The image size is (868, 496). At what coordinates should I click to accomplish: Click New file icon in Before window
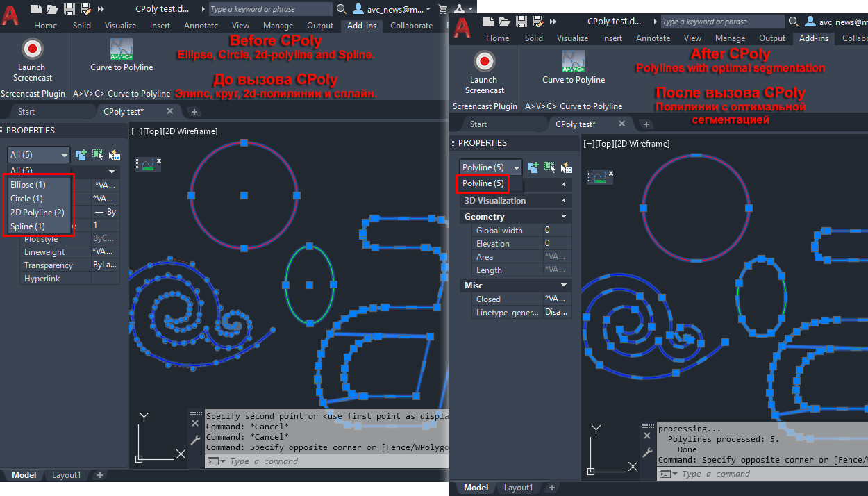(36, 9)
